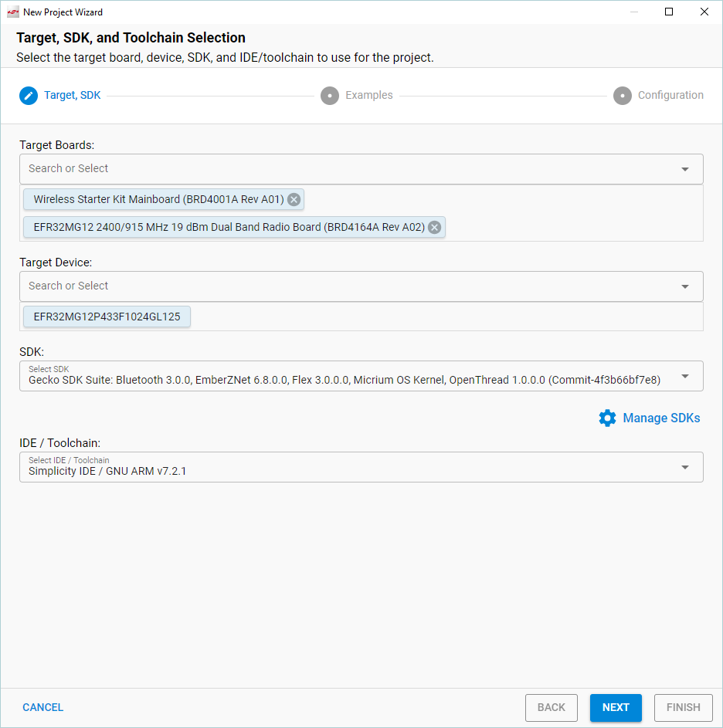Click the Configuration step circle indicator

623,95
